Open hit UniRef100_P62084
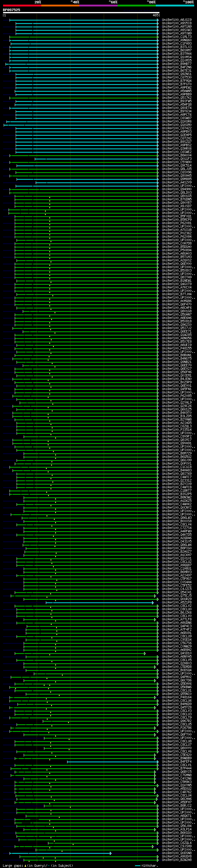 click(x=177, y=236)
